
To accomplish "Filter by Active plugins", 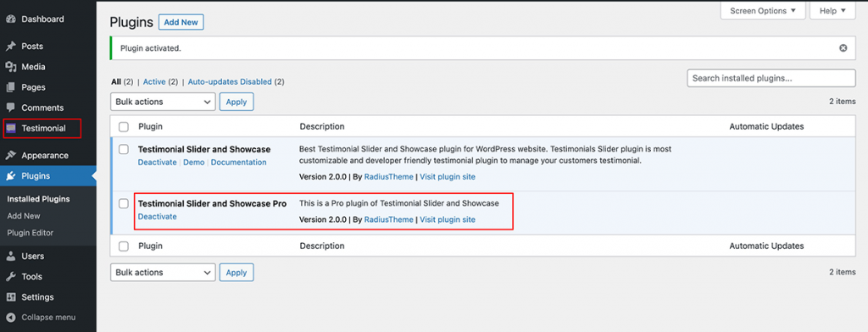I will click(154, 82).
